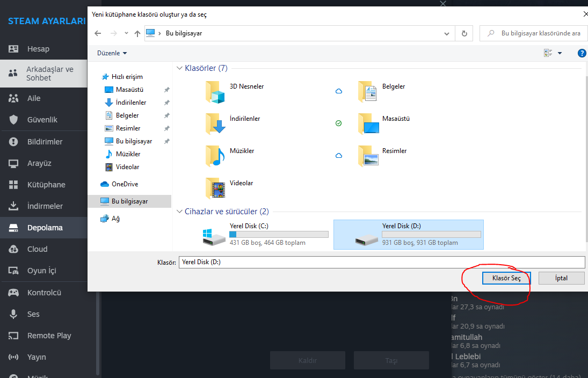588x378 pixels.
Task: Select the 3D Nesneler folder
Action: pos(234,92)
